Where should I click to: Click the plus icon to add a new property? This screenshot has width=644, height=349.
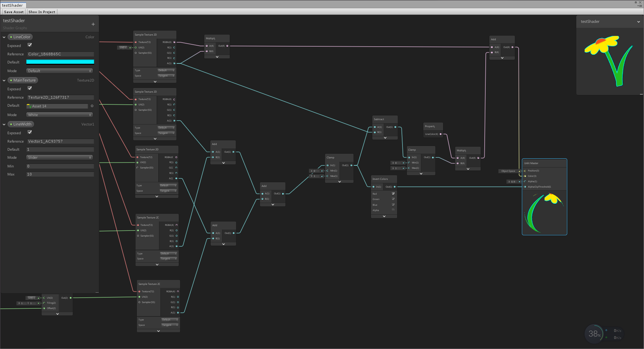pyautogui.click(x=93, y=24)
